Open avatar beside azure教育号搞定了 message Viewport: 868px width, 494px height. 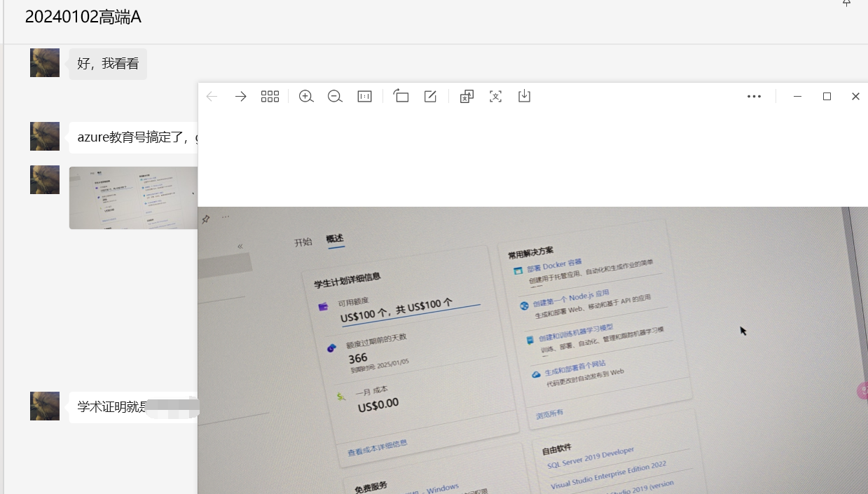pos(45,136)
